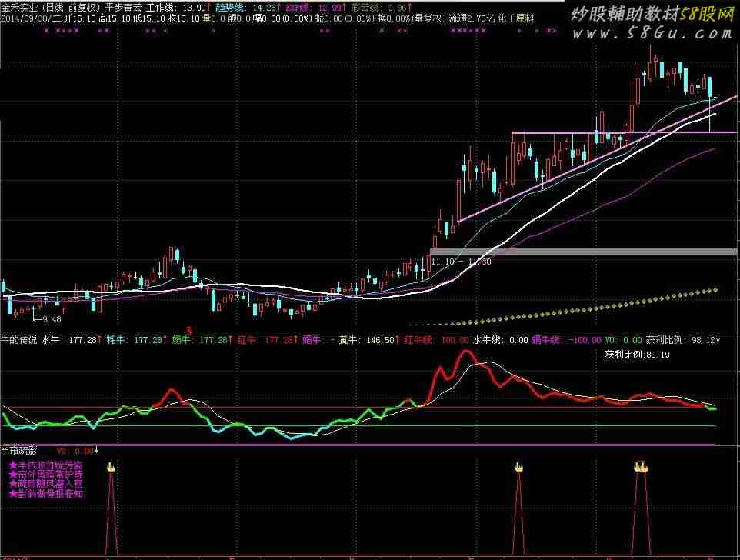This screenshot has width=740, height=560.
Task: Click the middle flame signal marker icon
Action: click(x=518, y=466)
